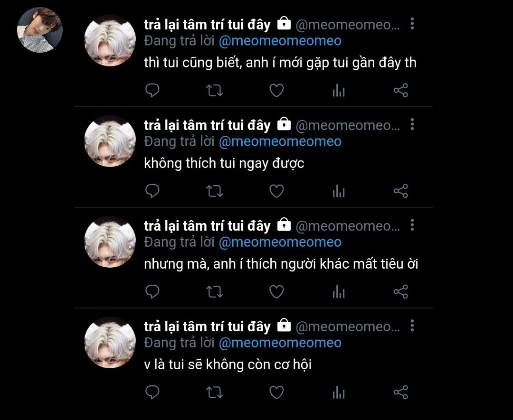Viewport: 513px width, 420px height.
Task: View analytics for the 'thì tui cũng biết' tweet
Action: (x=339, y=91)
